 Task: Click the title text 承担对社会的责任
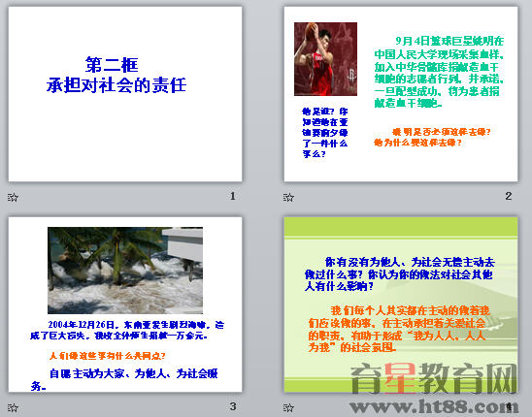pos(116,85)
